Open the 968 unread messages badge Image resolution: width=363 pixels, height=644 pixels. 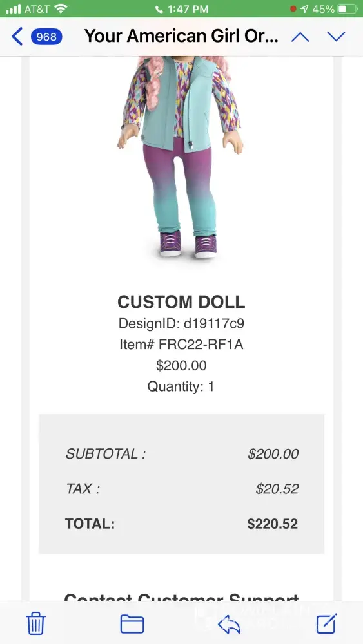[x=46, y=37]
